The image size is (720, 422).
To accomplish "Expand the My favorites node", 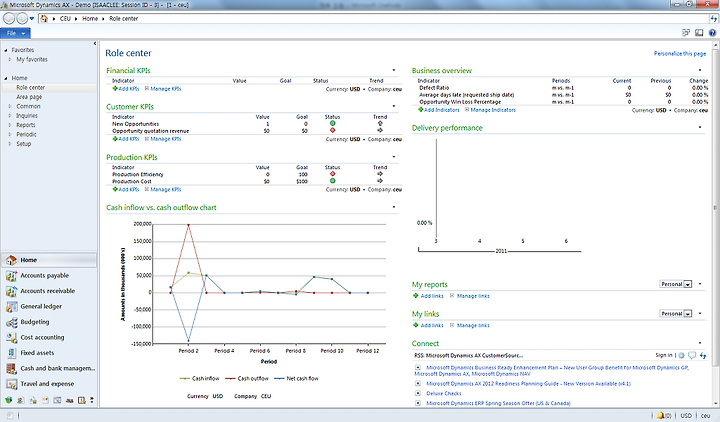I will point(10,59).
